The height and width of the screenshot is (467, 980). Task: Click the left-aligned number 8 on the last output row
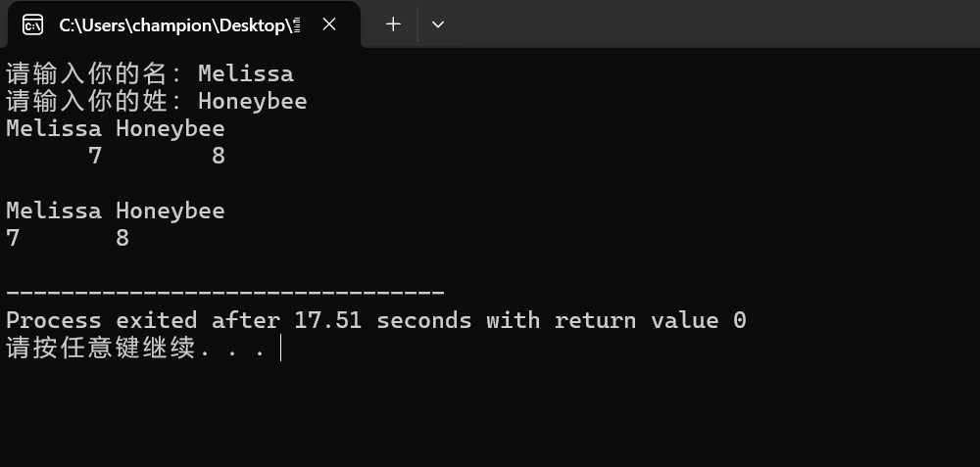pos(122,239)
